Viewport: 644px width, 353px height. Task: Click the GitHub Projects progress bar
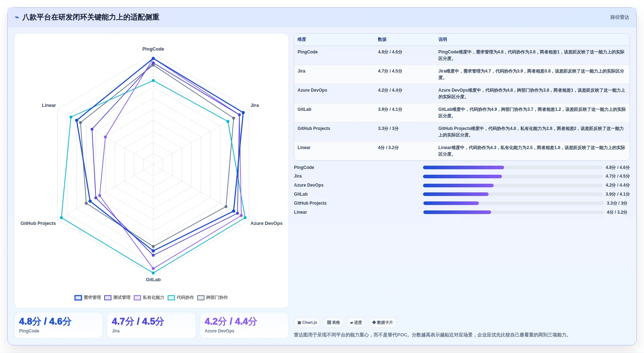coord(513,203)
